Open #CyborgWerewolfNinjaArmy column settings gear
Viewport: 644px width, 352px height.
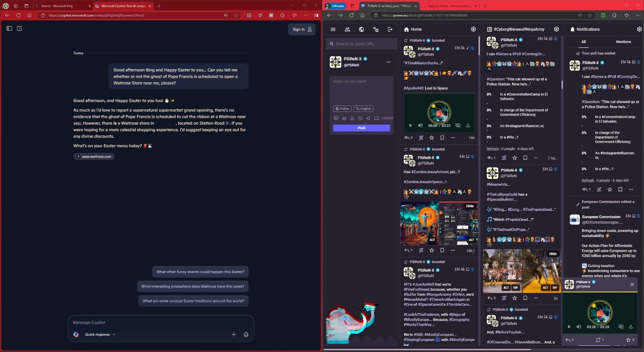(x=556, y=29)
